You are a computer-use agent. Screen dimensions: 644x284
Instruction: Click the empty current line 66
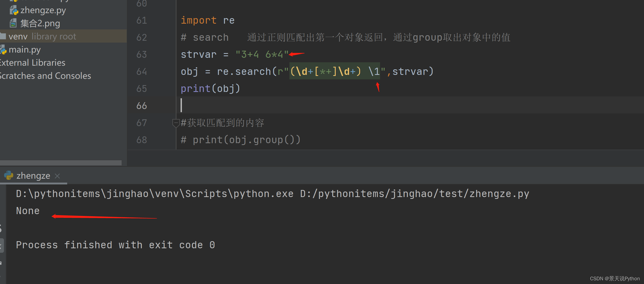tap(410, 105)
